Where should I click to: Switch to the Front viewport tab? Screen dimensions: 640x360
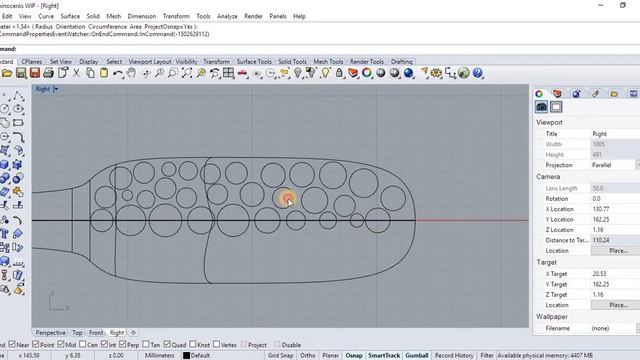pyautogui.click(x=96, y=333)
